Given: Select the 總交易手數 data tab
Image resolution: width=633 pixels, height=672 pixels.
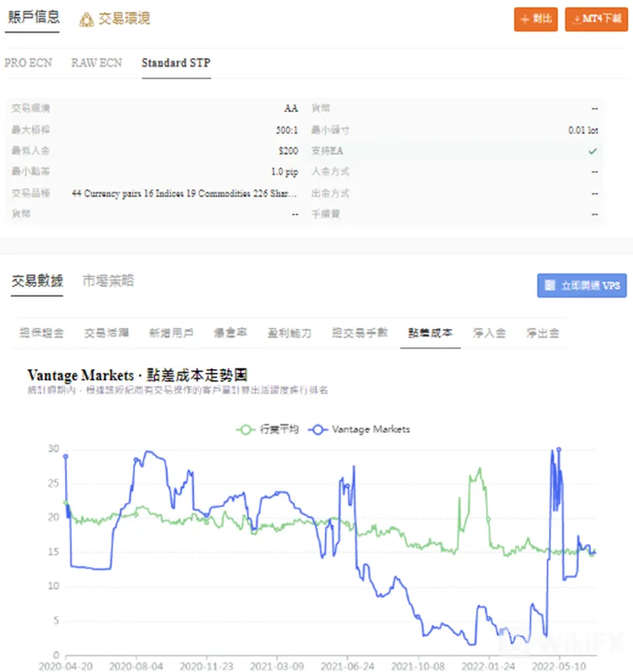Looking at the screenshot, I should tap(360, 333).
